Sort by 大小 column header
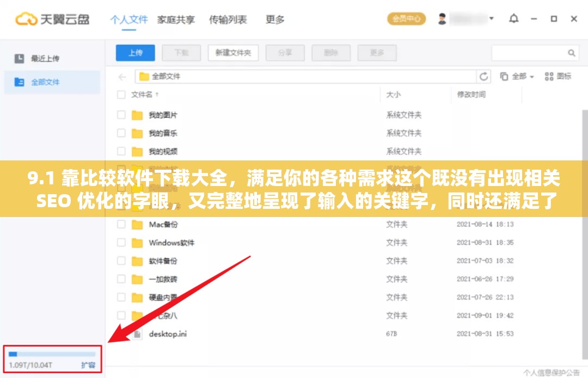 394,95
